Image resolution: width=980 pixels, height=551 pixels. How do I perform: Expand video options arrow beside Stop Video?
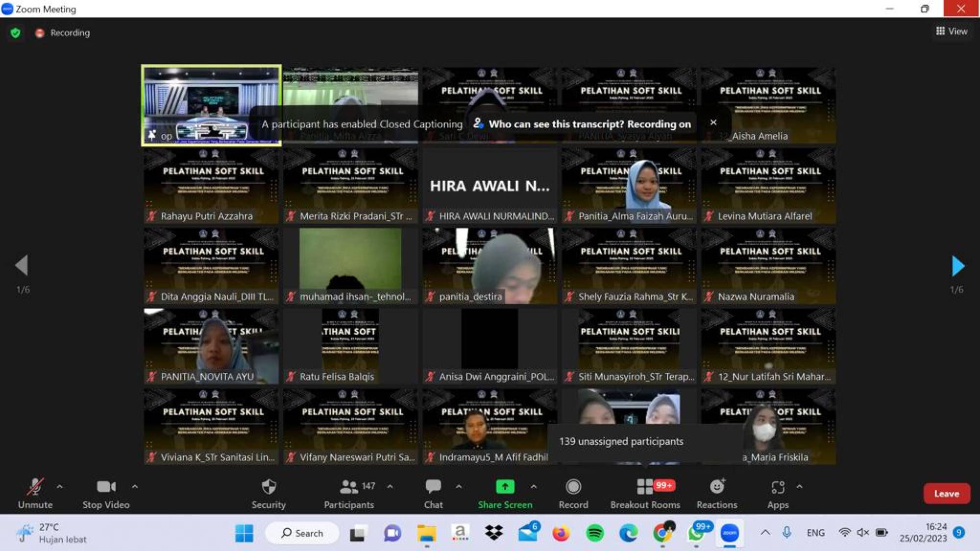tap(135, 486)
